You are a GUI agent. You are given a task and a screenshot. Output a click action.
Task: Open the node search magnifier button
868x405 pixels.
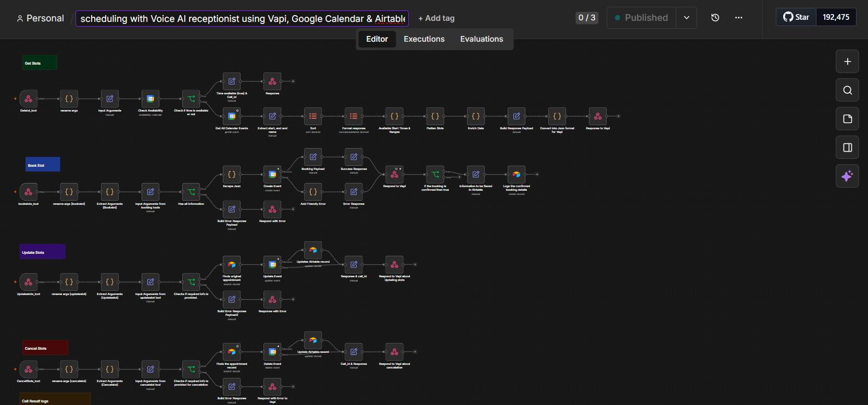(847, 90)
